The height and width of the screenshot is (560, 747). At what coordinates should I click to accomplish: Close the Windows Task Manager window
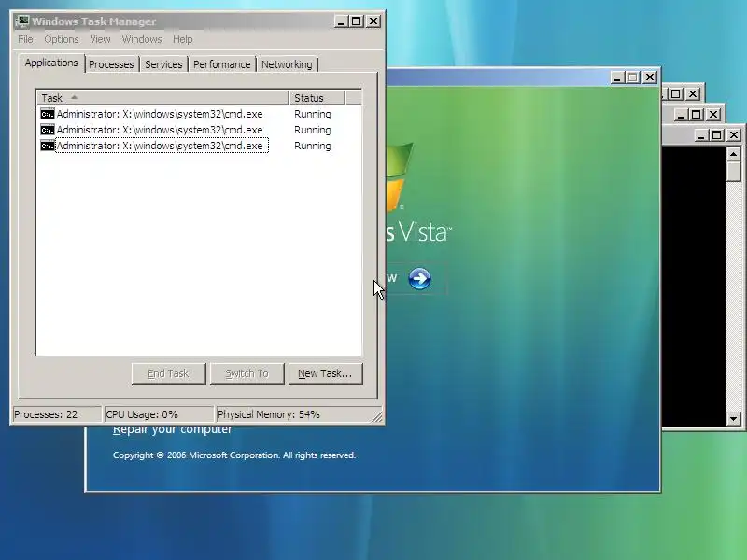point(373,21)
